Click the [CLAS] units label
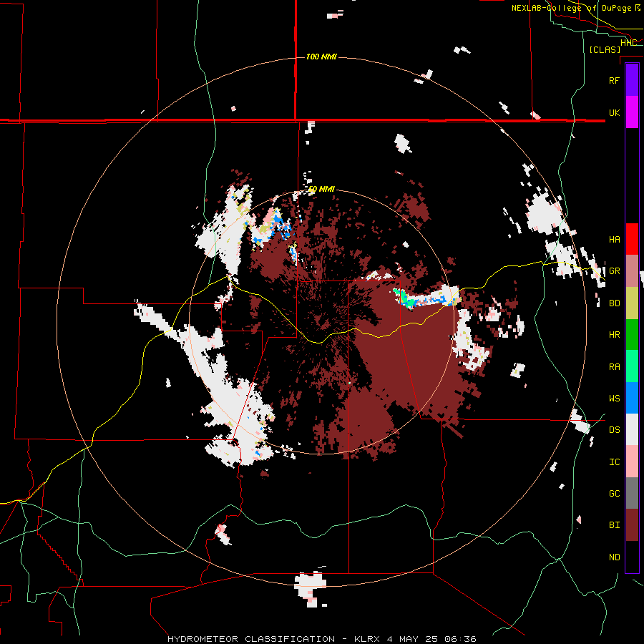 coord(605,50)
